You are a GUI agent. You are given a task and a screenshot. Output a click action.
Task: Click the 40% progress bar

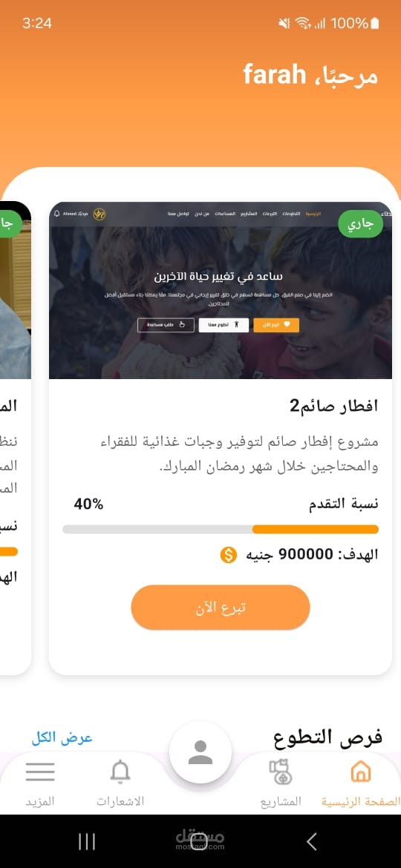point(221,529)
